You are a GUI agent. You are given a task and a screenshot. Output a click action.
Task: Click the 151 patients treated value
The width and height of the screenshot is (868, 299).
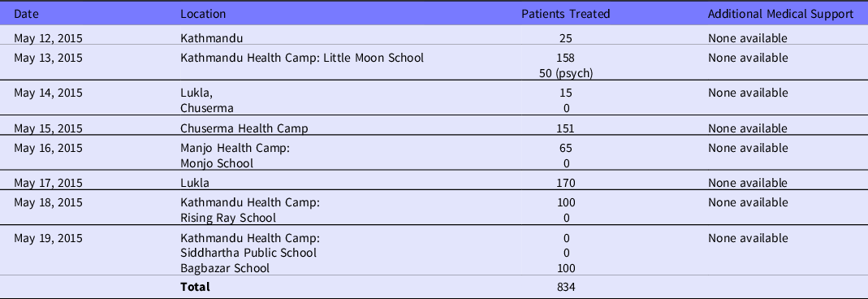coord(566,128)
